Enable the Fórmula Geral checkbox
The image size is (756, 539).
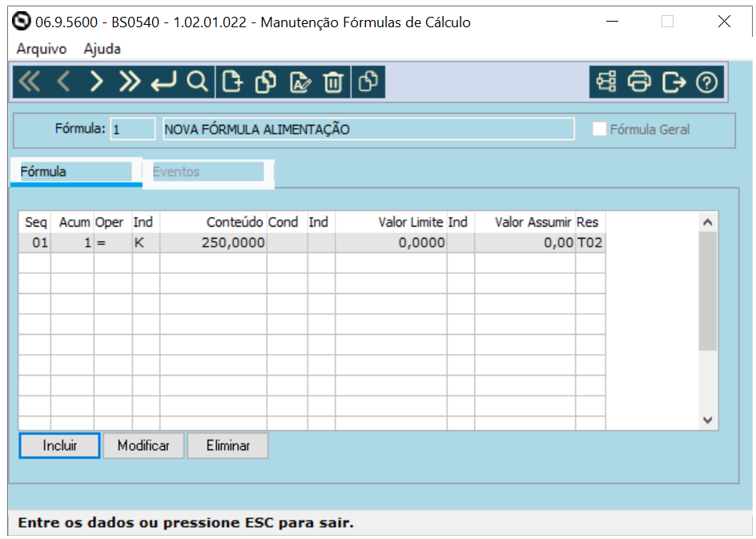click(599, 128)
